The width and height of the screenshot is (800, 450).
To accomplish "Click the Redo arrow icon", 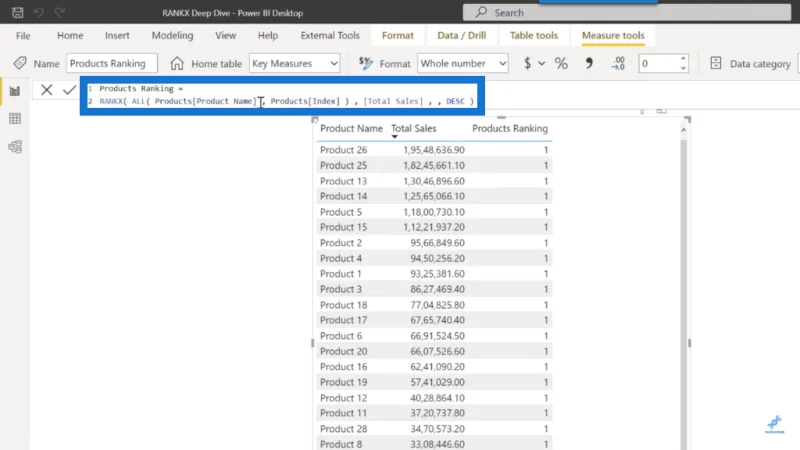I will pos(60,12).
